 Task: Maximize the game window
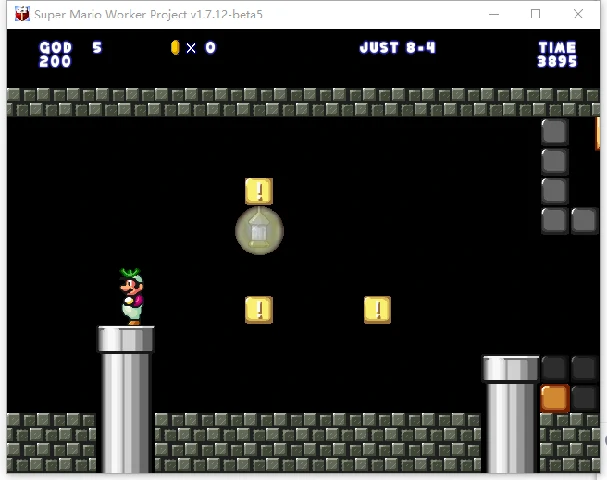click(535, 14)
